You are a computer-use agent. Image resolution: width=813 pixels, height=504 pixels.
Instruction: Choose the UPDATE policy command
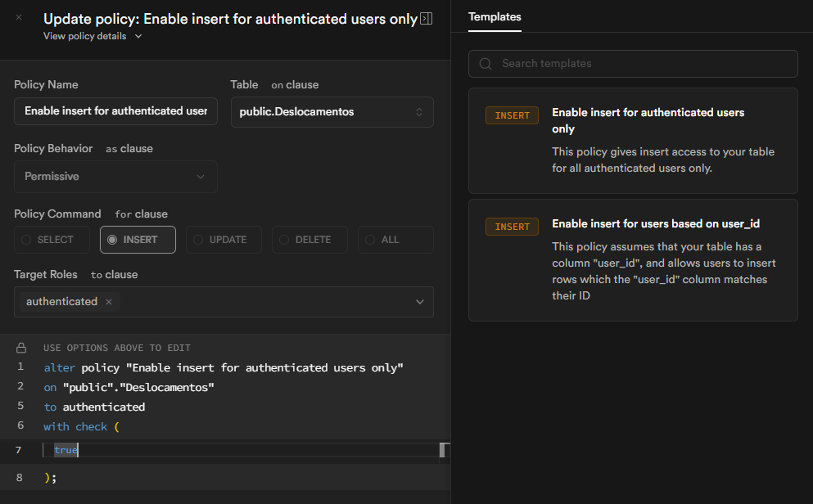(224, 240)
